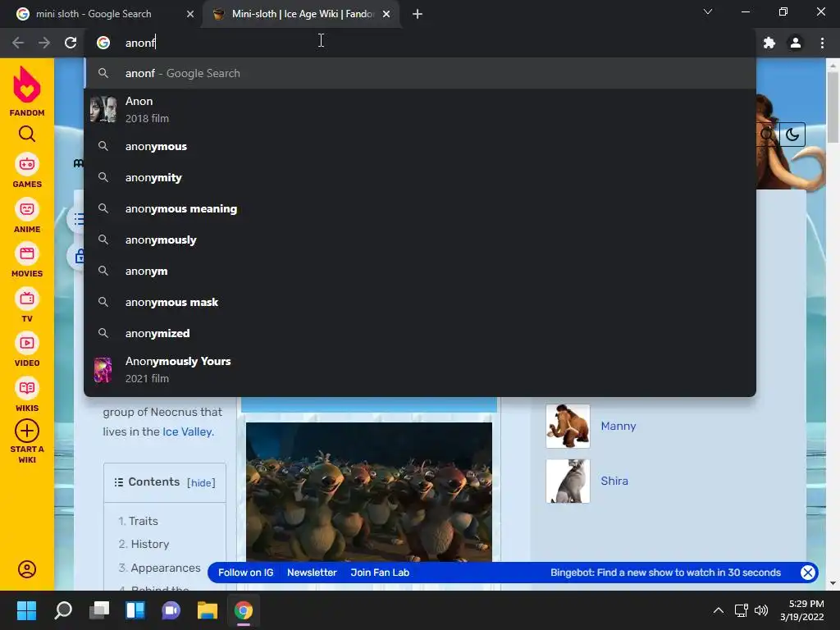Show hidden system tray icons
The width and height of the screenshot is (840, 630).
pos(719,610)
